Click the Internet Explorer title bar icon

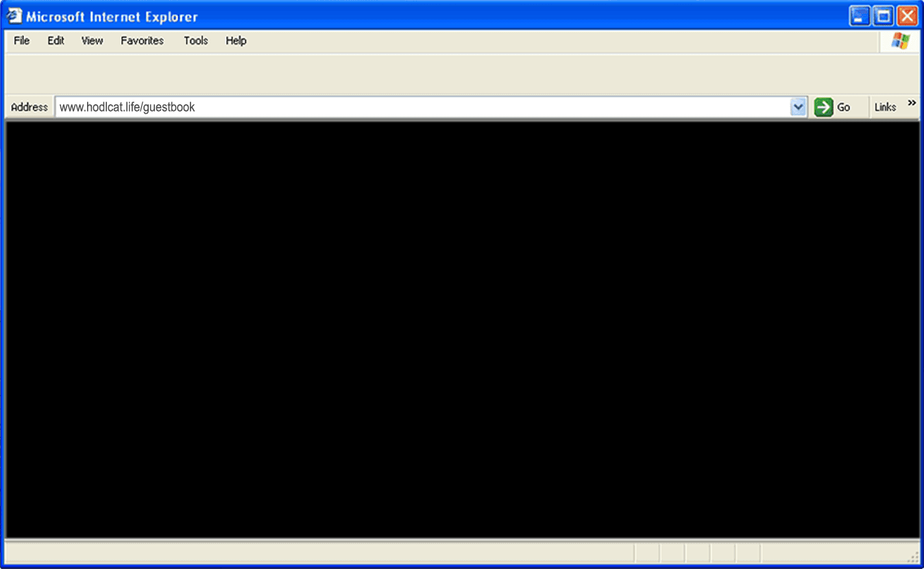[14, 16]
